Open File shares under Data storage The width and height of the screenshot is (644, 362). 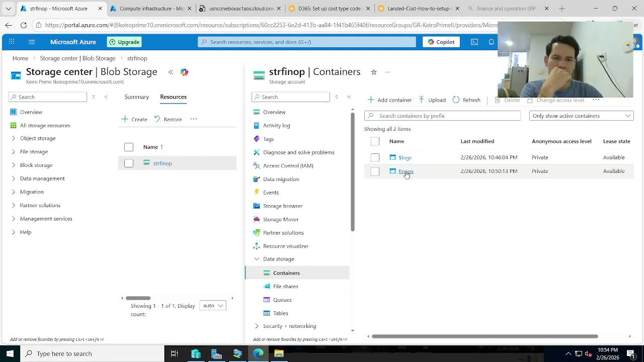coord(285,286)
